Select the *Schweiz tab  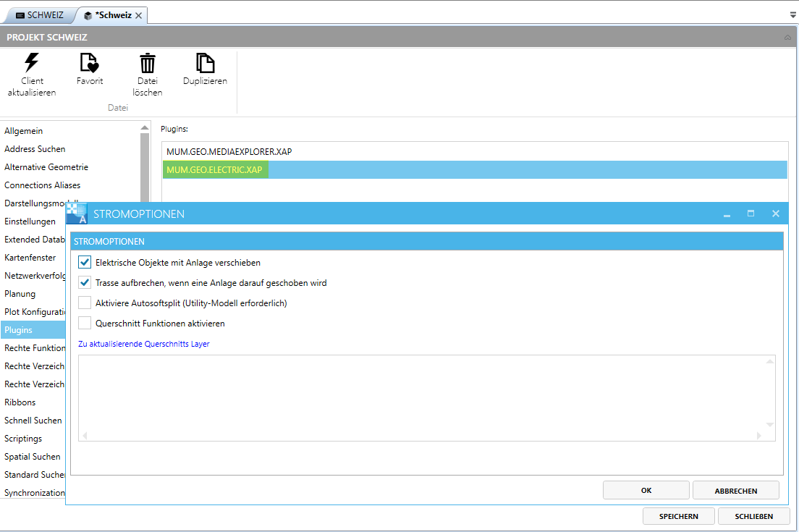point(113,15)
